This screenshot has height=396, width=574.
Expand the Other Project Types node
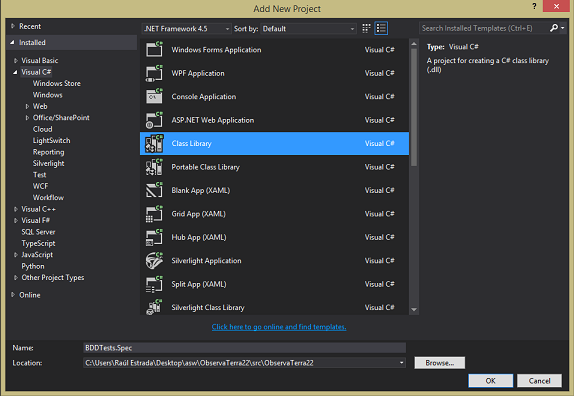pyautogui.click(x=16, y=277)
